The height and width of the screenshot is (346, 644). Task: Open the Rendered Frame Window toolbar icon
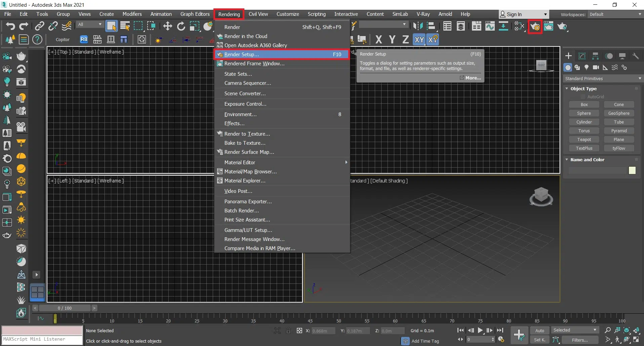(x=549, y=27)
